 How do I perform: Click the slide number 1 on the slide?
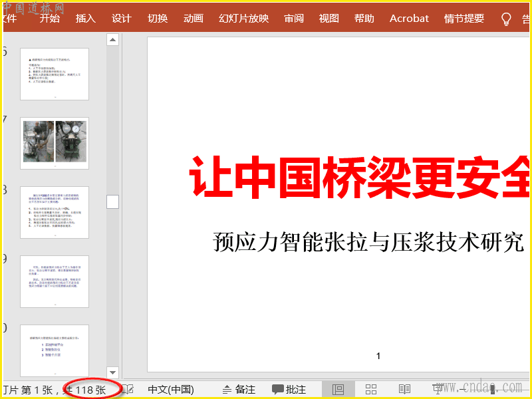(x=378, y=356)
